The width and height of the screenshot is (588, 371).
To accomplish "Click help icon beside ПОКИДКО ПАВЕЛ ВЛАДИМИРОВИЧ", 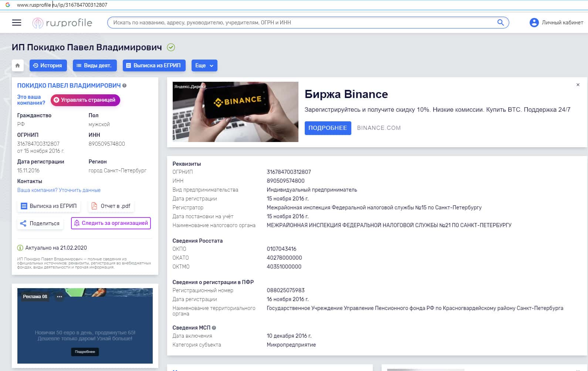I will [x=125, y=86].
